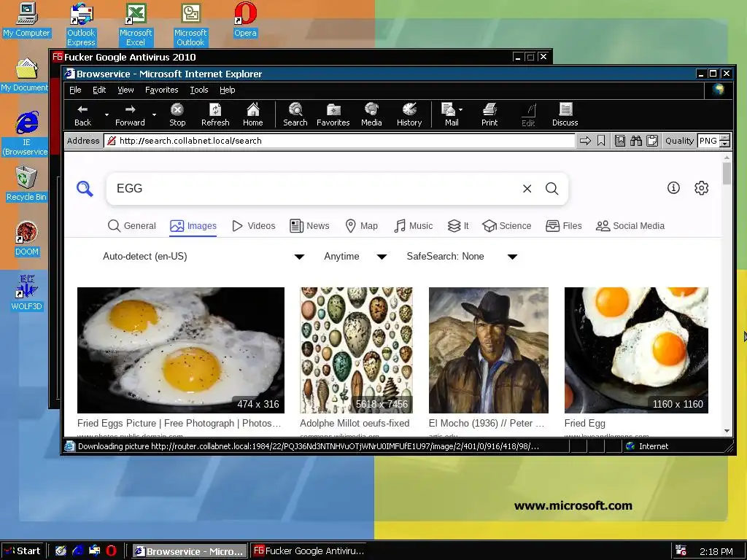Open the Anytime time range dropdown

[x=355, y=257]
